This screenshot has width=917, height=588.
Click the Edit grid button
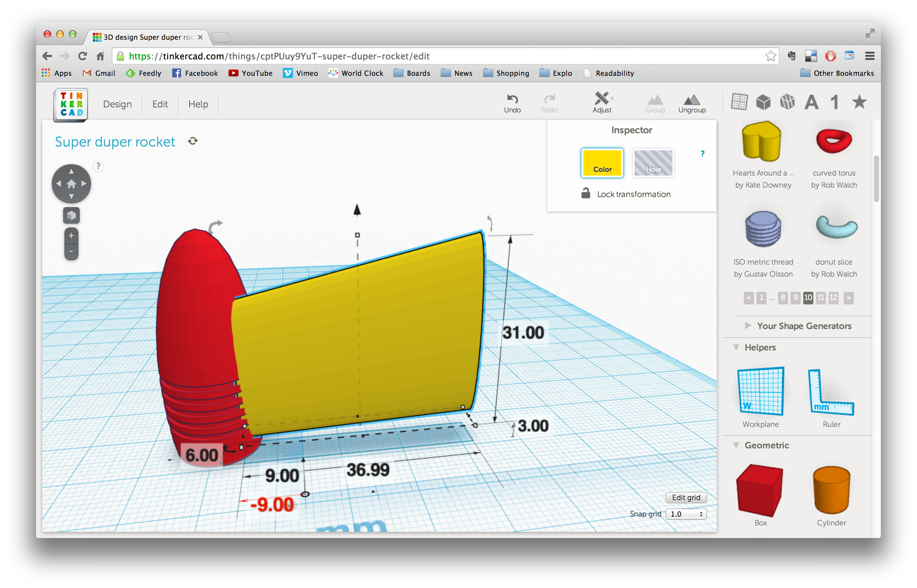coord(686,498)
